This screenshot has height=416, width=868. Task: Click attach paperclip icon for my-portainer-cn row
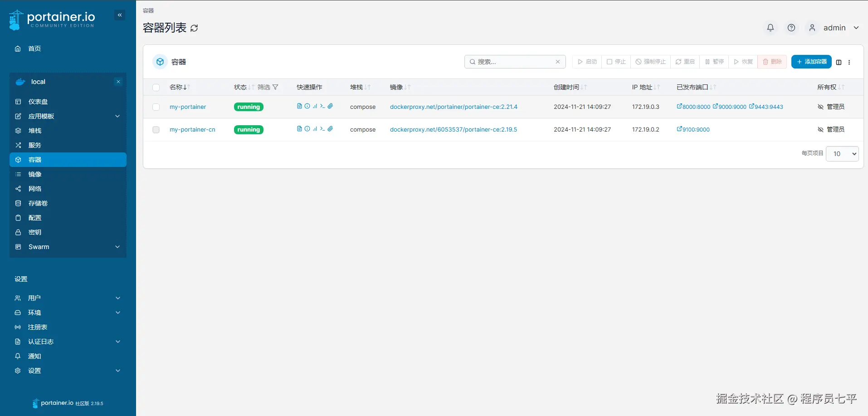coord(330,129)
